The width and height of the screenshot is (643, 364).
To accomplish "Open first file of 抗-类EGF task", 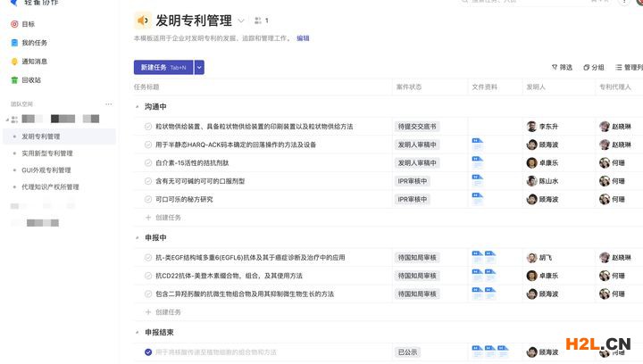I will pyautogui.click(x=477, y=257).
